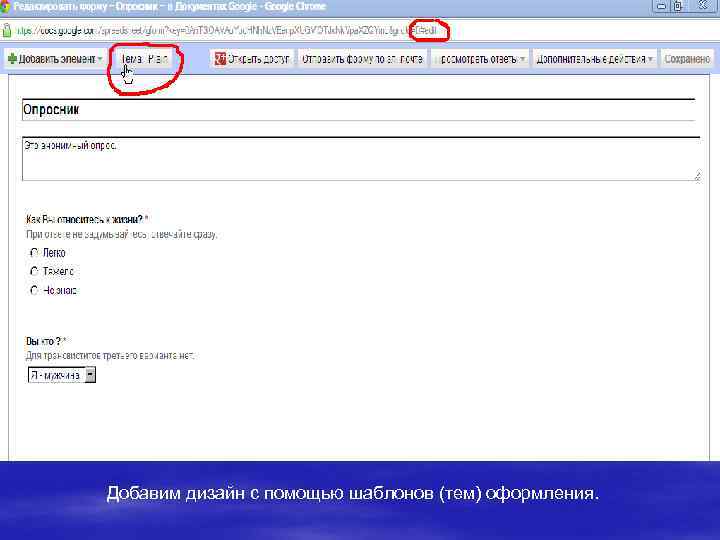The image size is (720, 540).
Task: Open the Добавить элемент dropdown
Action: tap(55, 59)
